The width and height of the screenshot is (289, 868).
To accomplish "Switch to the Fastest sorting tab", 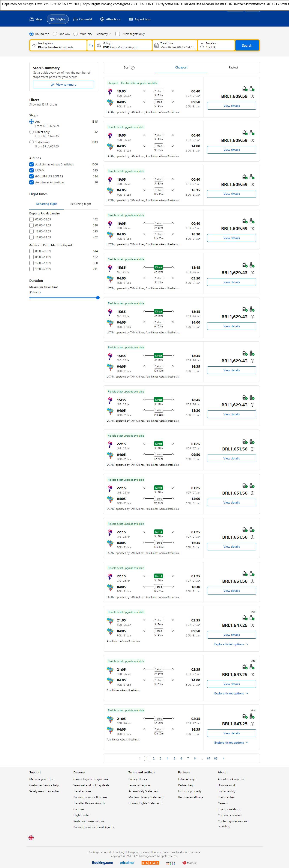I will click(x=233, y=68).
